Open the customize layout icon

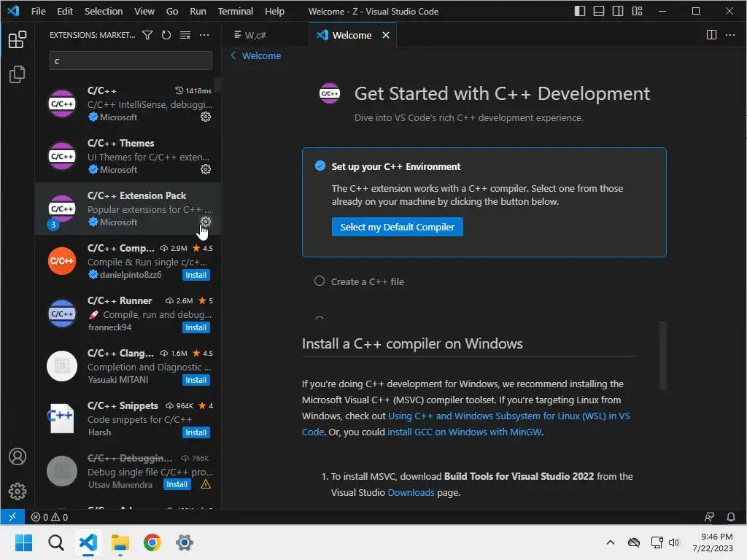point(637,11)
